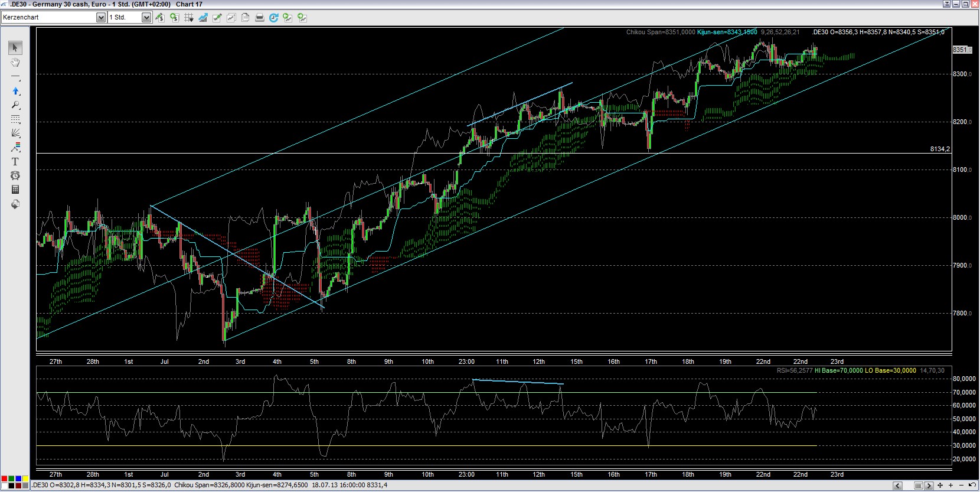The image size is (980, 492).
Task: Open the alarm clock alert tool
Action: 15,175
